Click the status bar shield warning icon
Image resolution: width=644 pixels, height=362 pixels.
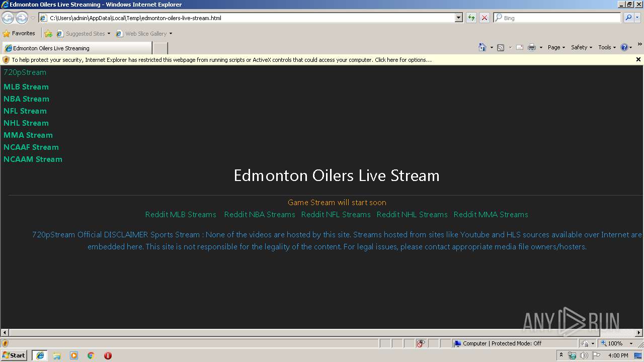(x=5, y=343)
